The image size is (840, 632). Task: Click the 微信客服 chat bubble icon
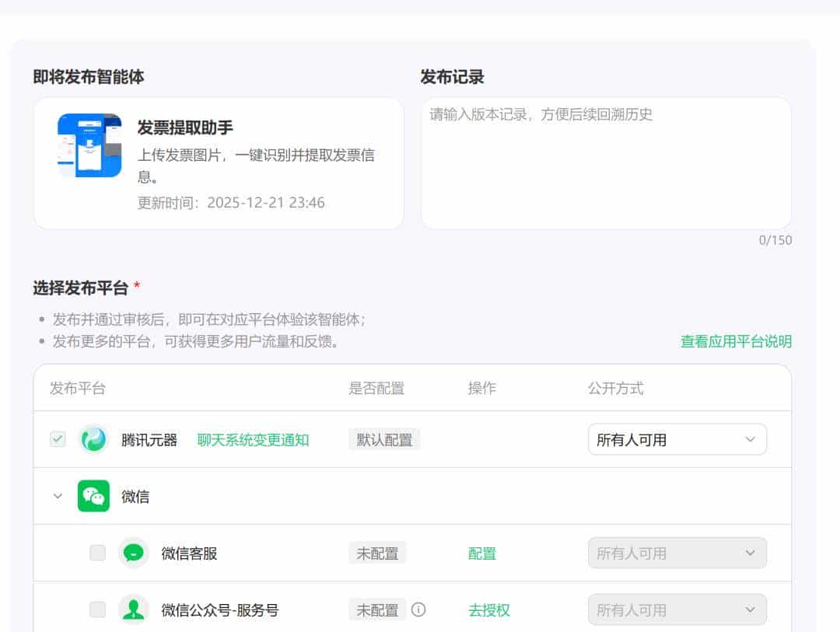click(x=134, y=553)
